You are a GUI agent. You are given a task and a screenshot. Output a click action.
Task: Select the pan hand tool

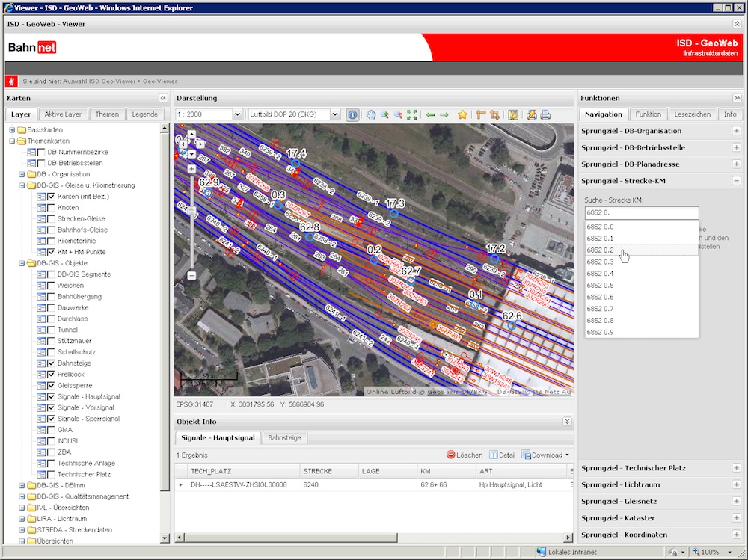[371, 114]
